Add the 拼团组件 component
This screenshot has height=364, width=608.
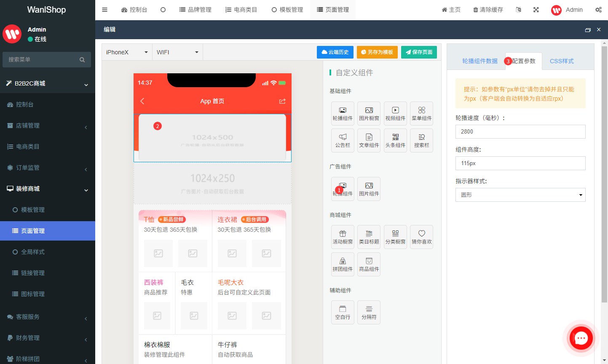(x=343, y=264)
